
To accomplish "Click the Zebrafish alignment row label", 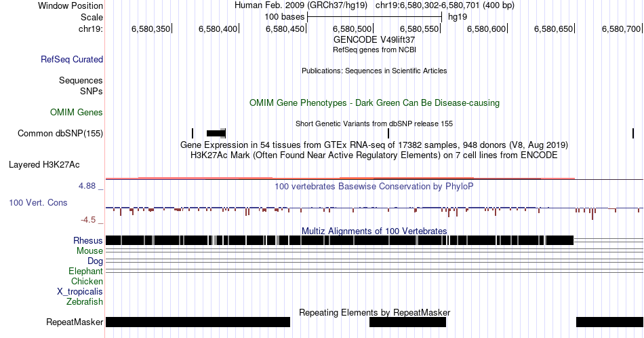I will pos(85,301).
